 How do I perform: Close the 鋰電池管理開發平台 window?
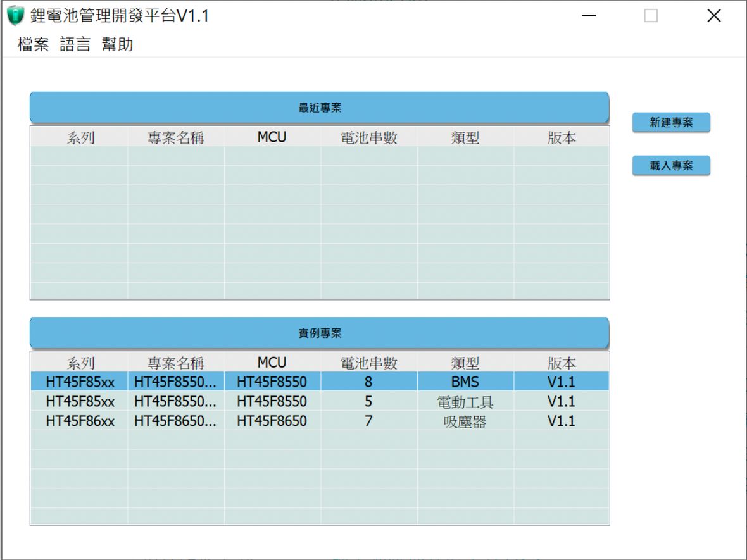(x=713, y=15)
